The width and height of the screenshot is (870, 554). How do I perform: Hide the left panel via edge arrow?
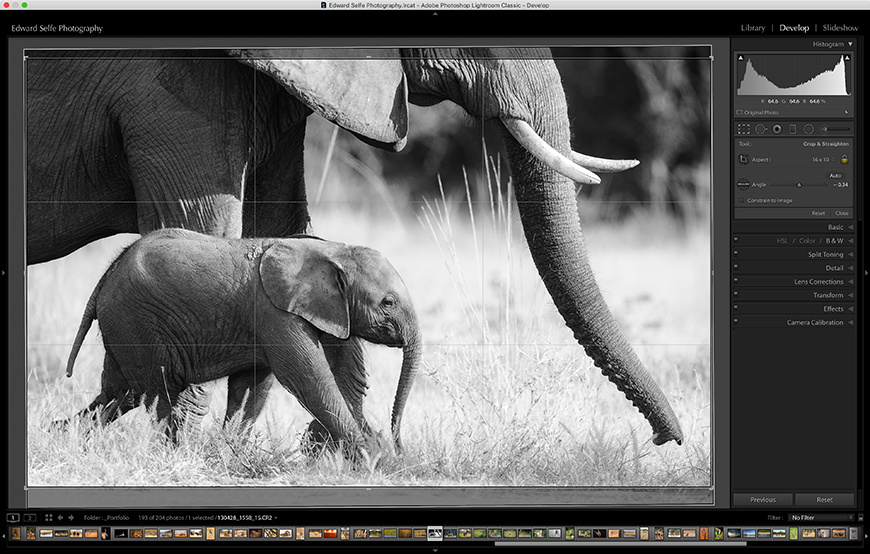pos(3,273)
